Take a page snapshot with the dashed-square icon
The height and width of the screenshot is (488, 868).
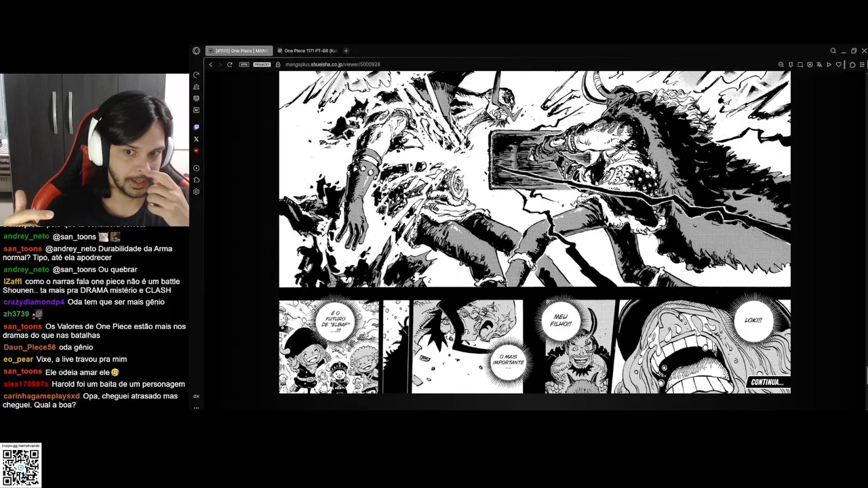(x=800, y=64)
